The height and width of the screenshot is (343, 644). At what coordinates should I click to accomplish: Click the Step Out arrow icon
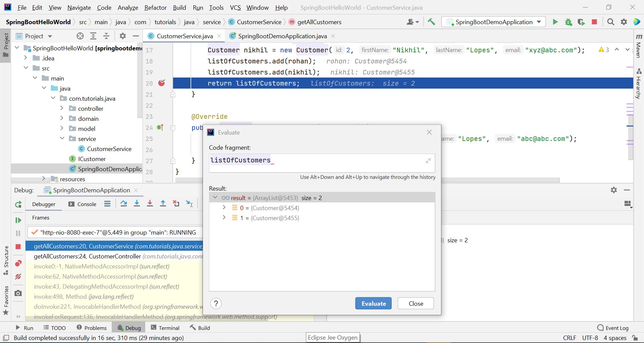163,203
